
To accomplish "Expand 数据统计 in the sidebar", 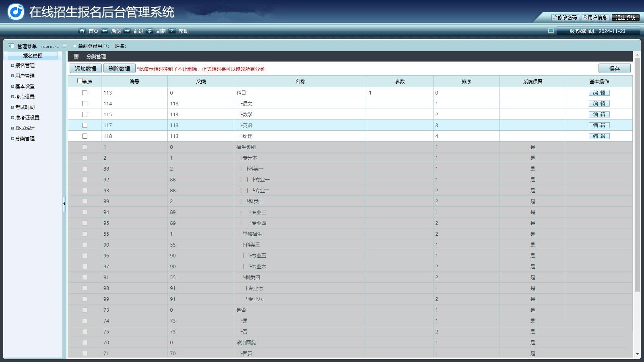I will (x=25, y=128).
